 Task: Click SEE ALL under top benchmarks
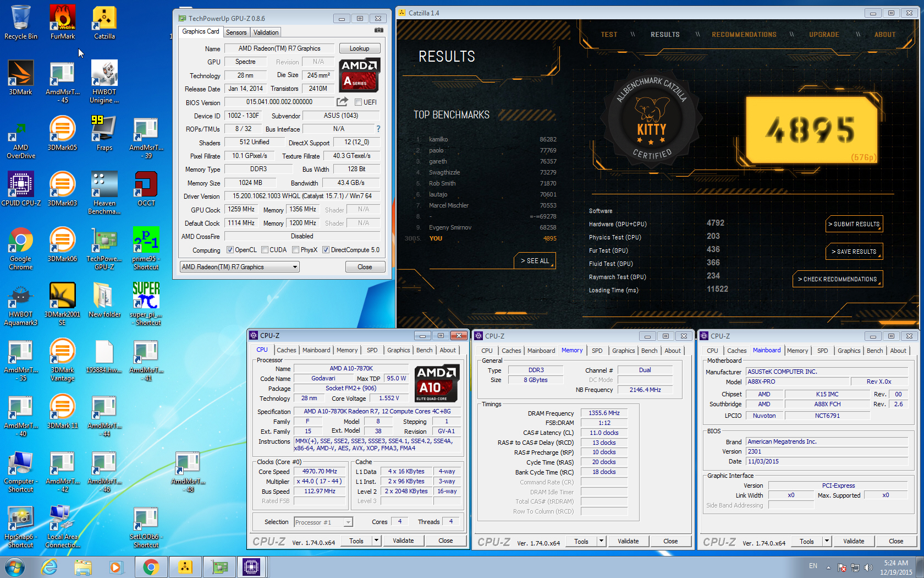point(535,261)
